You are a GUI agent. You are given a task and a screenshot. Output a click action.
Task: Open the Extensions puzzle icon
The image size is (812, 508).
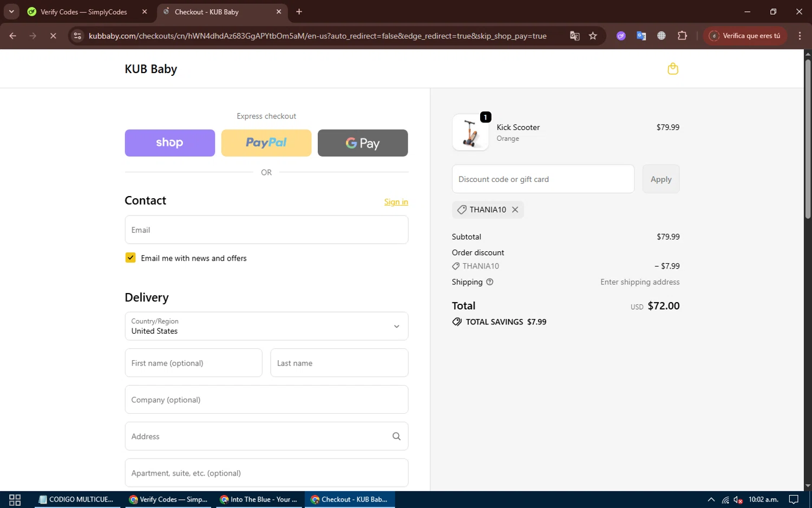pyautogui.click(x=682, y=36)
